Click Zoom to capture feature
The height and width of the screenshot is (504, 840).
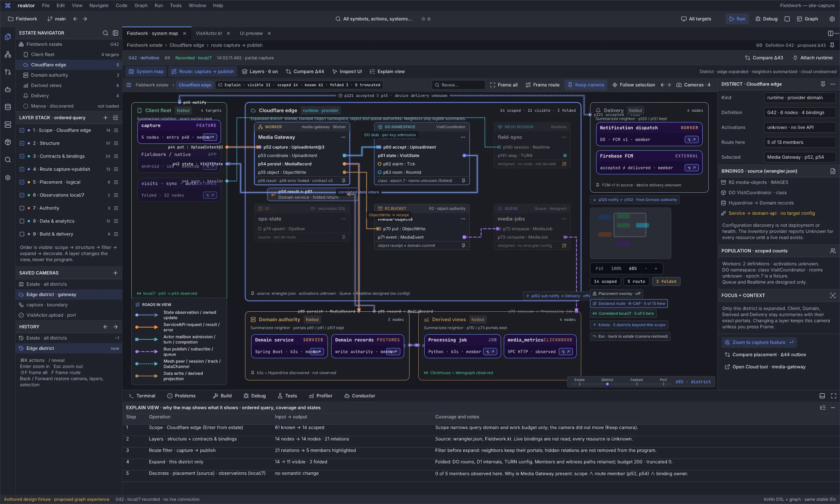[x=759, y=342]
